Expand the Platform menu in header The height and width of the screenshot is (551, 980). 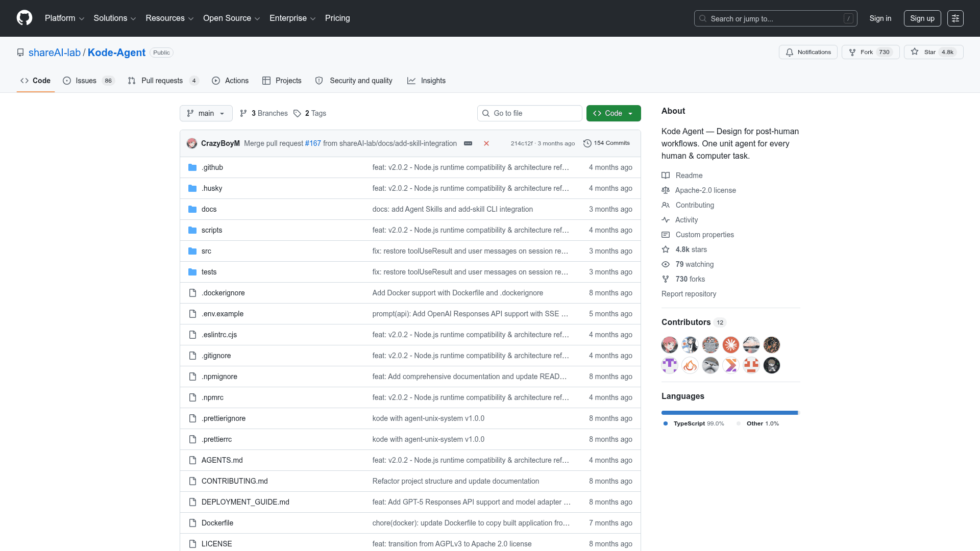(x=64, y=18)
